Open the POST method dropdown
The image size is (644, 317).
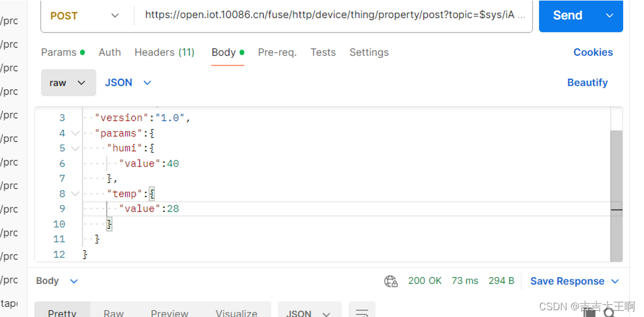(x=84, y=16)
